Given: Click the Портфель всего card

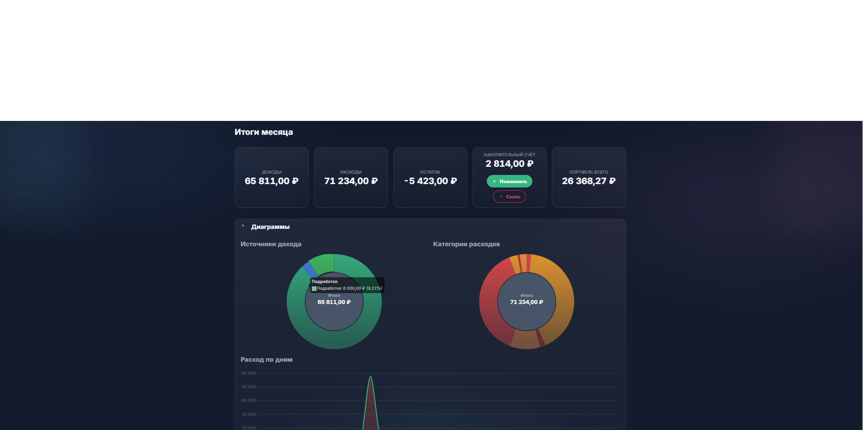Looking at the screenshot, I should (589, 177).
